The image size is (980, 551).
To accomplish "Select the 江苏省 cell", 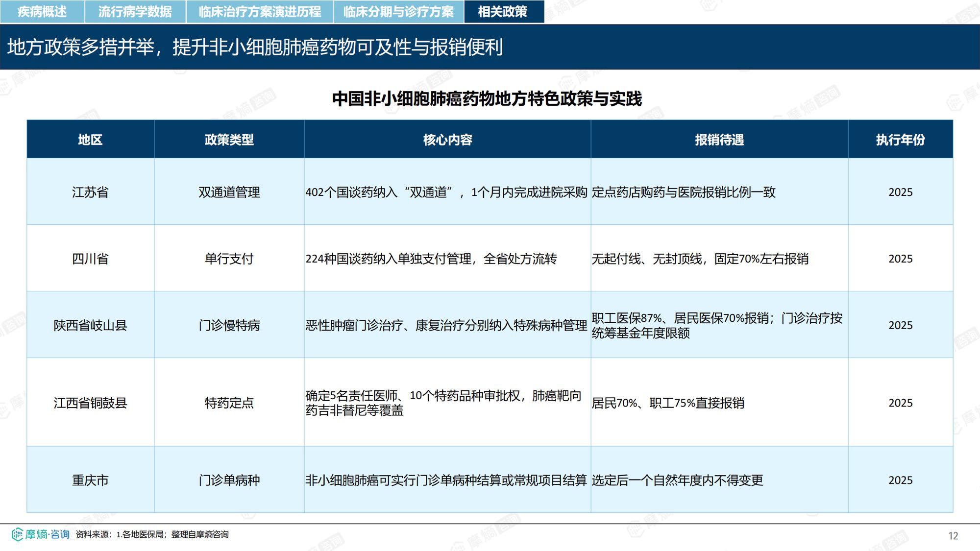I will pyautogui.click(x=91, y=192).
